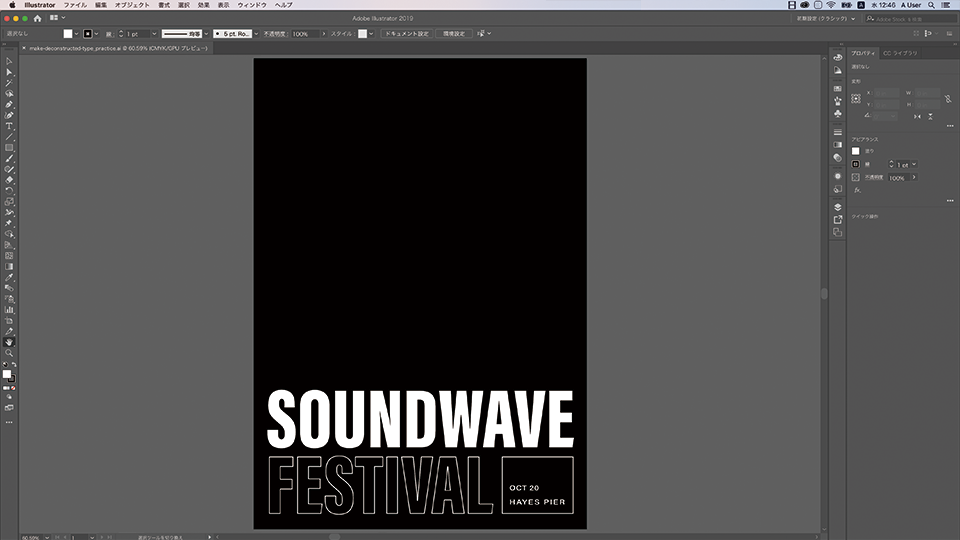Open the Edit Toolbar three-dots menu
Image resolution: width=960 pixels, height=540 pixels.
pos(9,422)
